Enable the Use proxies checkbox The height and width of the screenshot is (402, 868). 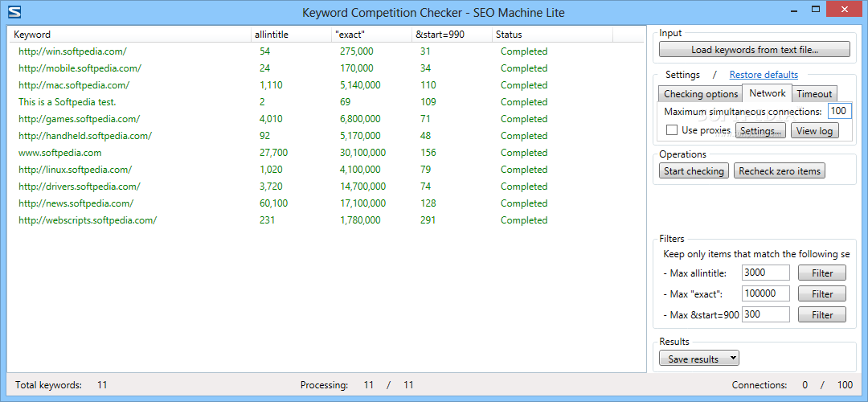point(672,130)
